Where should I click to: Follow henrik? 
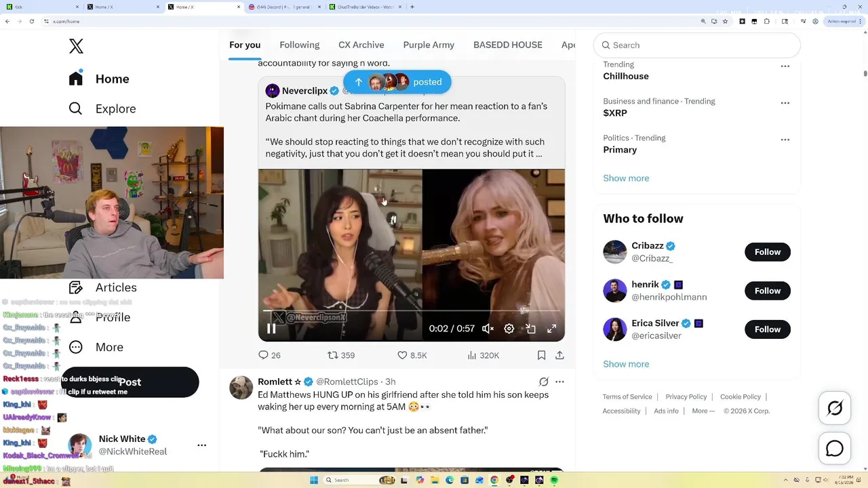tap(768, 291)
